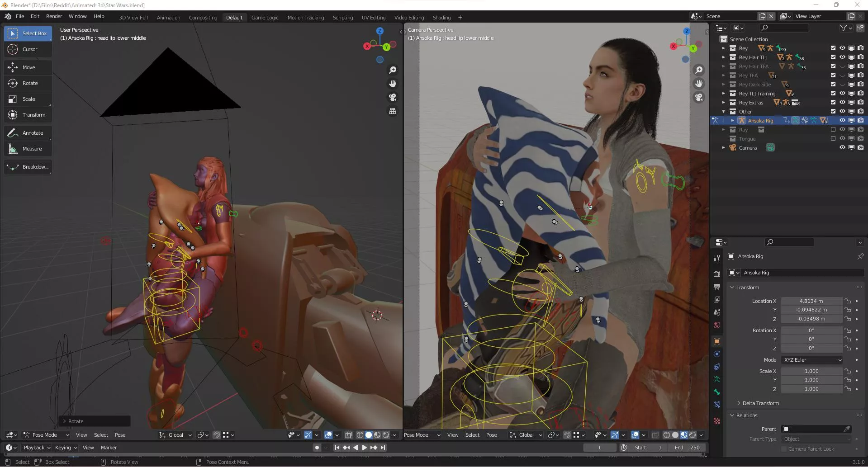Activate the Rotate tool
This screenshot has width=868, height=467.
pos(28,83)
